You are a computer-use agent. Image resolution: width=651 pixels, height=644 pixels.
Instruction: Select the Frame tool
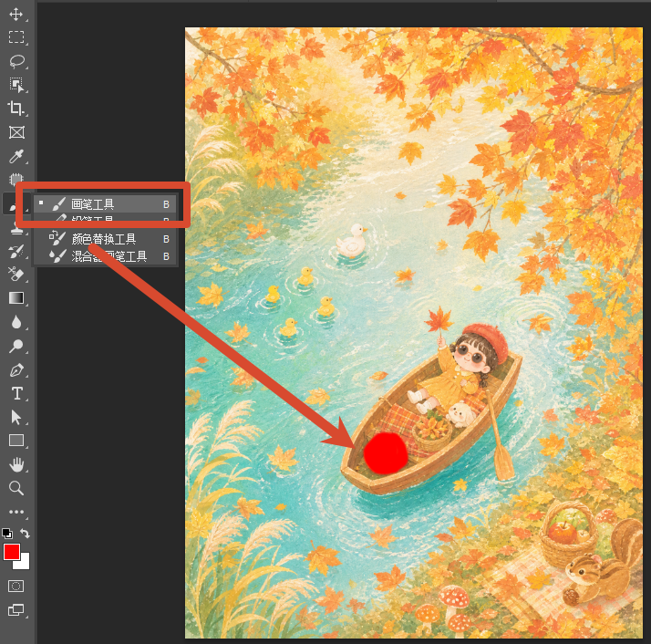pyautogui.click(x=16, y=132)
